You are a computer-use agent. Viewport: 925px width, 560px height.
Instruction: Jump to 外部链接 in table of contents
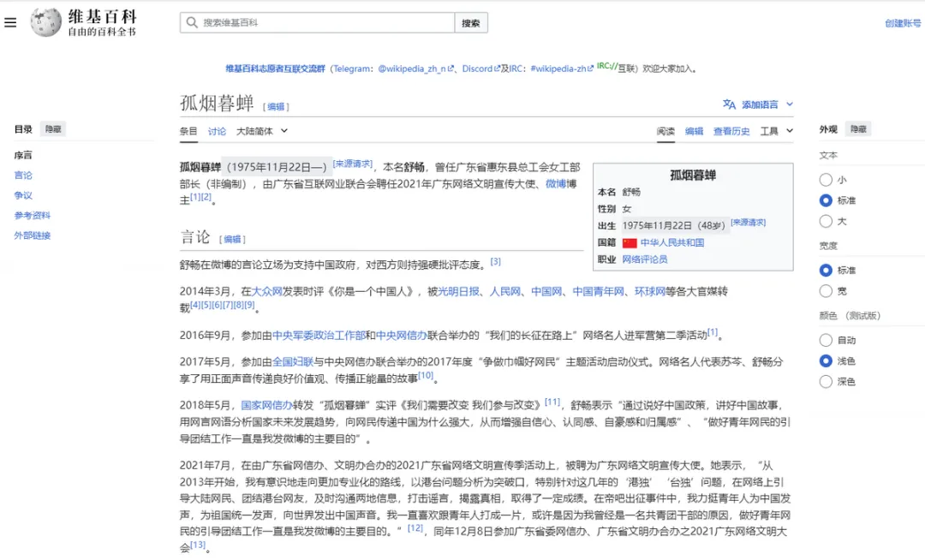click(33, 235)
